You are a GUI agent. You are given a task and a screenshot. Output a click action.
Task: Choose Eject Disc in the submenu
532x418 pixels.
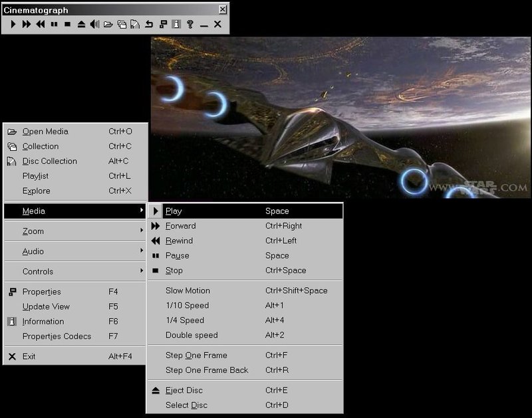tap(245, 391)
